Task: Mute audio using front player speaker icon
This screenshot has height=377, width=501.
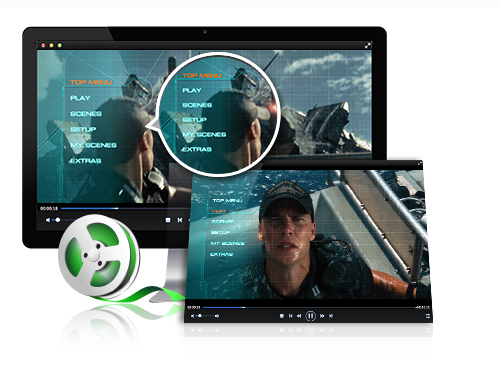Action: click(192, 316)
